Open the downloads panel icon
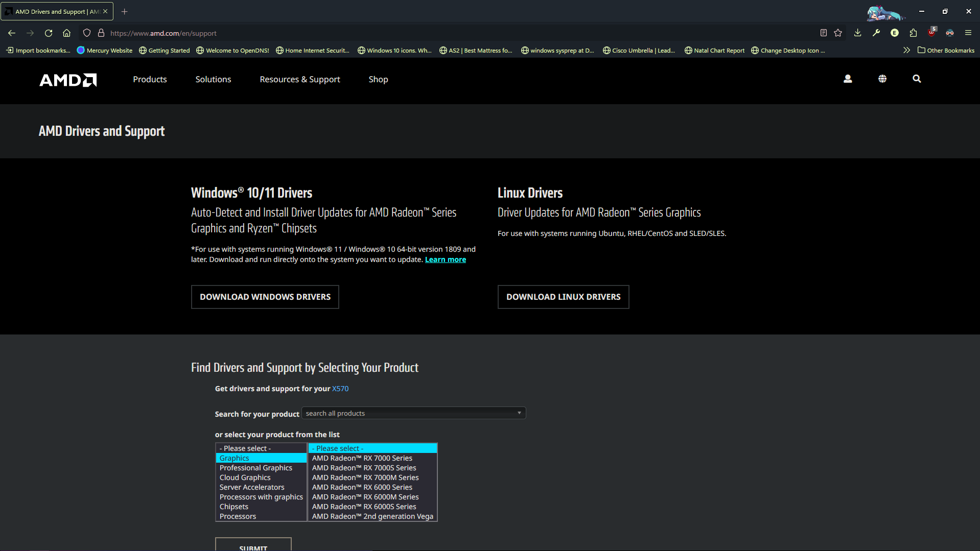This screenshot has height=551, width=980. [858, 33]
